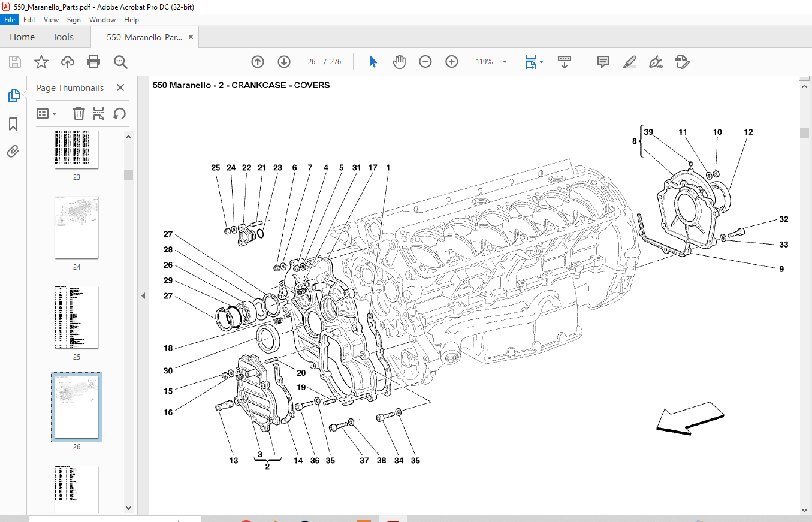Collapse the navigation pane using the side arrow

tap(143, 296)
